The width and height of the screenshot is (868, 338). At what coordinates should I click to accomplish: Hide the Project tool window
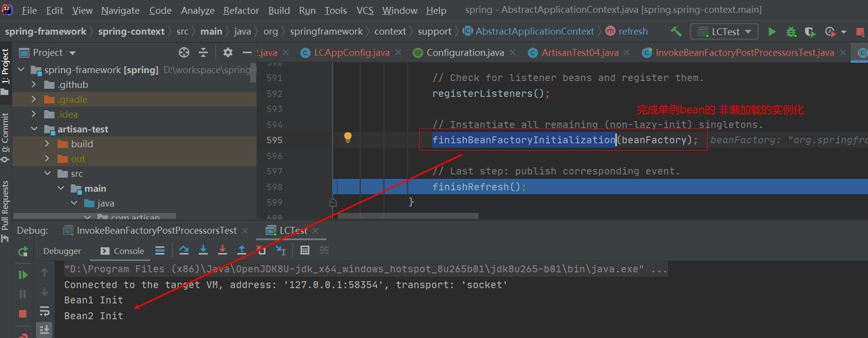click(247, 52)
